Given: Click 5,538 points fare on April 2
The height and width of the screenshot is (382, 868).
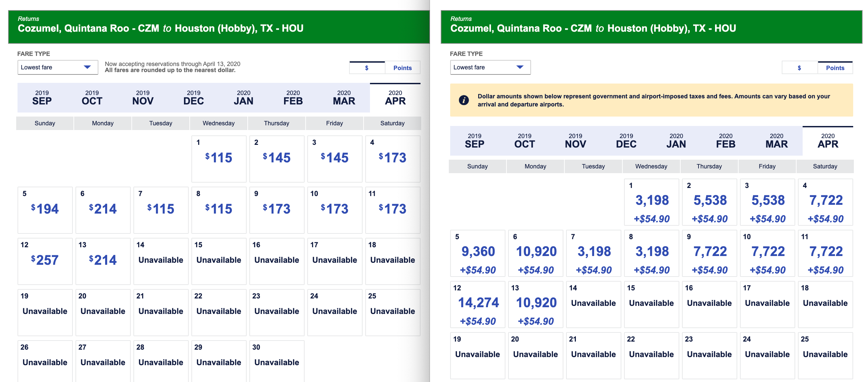Looking at the screenshot, I should click(710, 201).
